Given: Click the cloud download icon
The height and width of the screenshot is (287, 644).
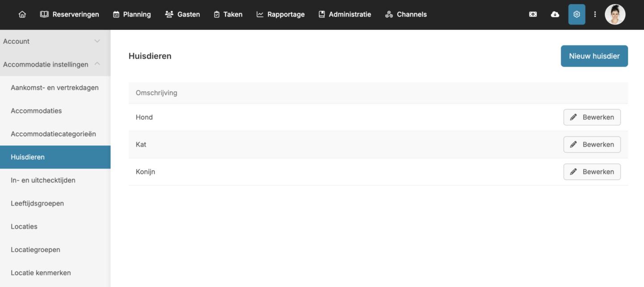Looking at the screenshot, I should click(555, 14).
